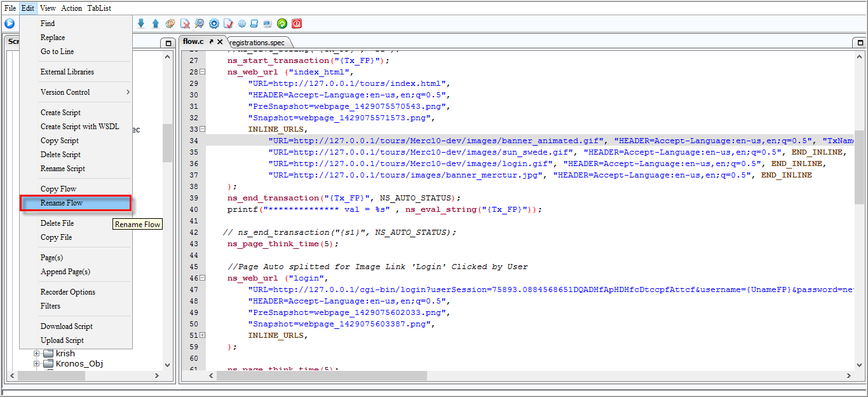
Task: Expand the krish tree node
Action: (x=37, y=353)
